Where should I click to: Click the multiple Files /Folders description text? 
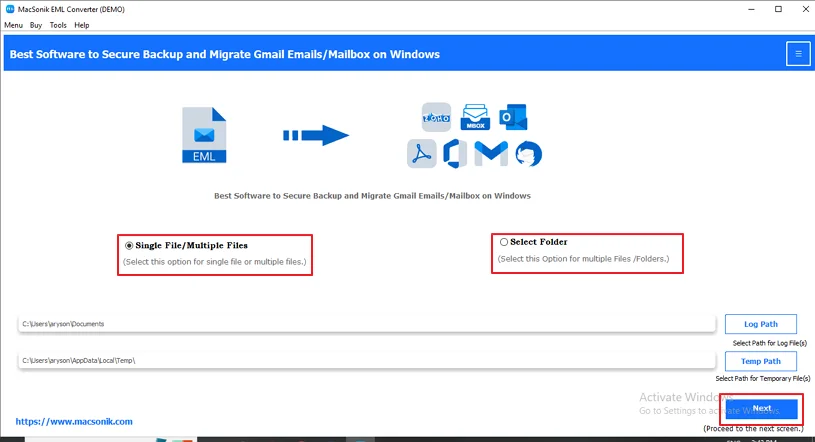[584, 258]
